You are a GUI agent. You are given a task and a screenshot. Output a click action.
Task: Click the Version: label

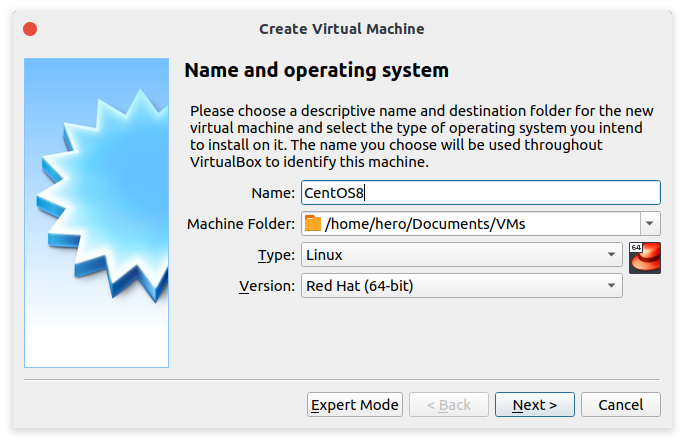(267, 286)
